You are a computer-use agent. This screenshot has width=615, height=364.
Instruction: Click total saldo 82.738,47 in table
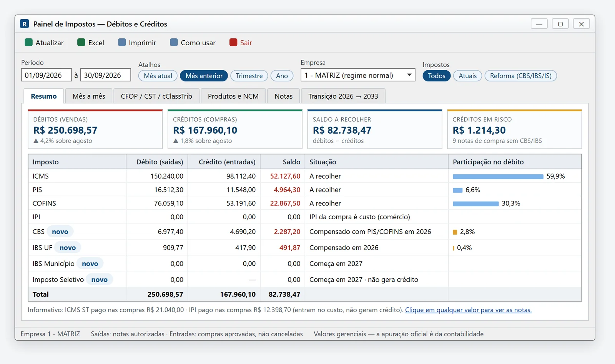(284, 295)
